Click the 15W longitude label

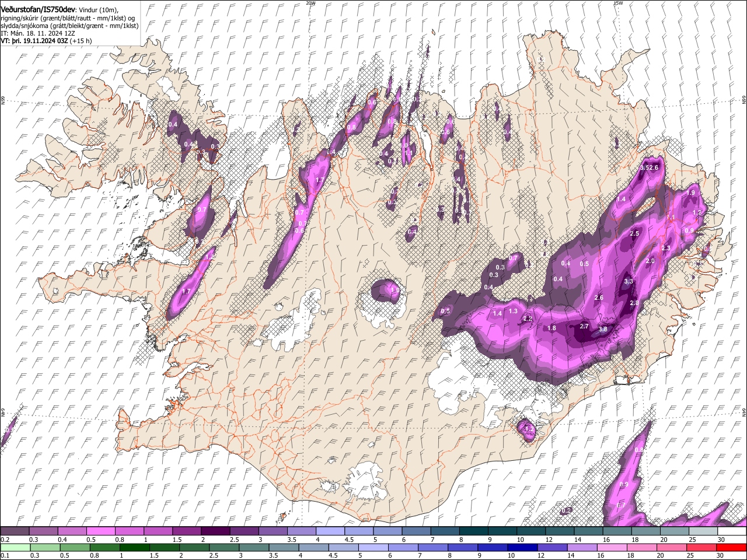(618, 3)
